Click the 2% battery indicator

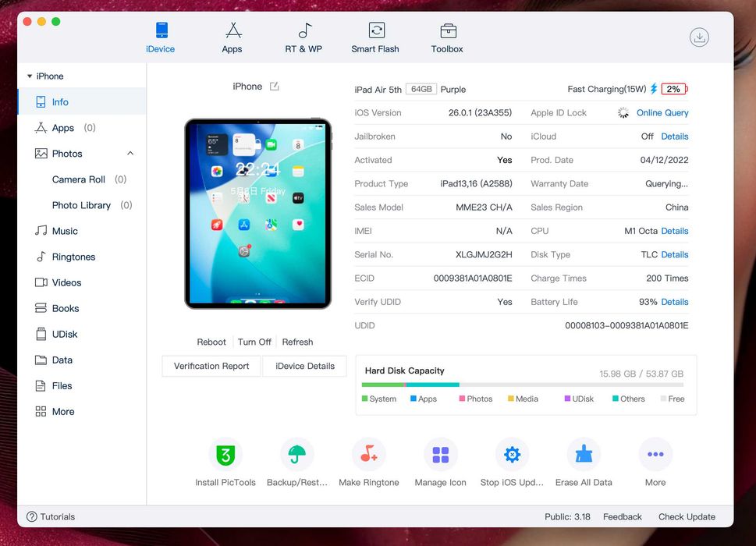point(675,89)
